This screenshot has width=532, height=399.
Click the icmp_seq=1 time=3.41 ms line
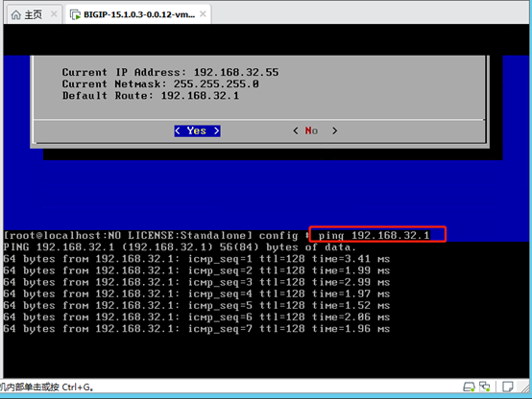197,259
